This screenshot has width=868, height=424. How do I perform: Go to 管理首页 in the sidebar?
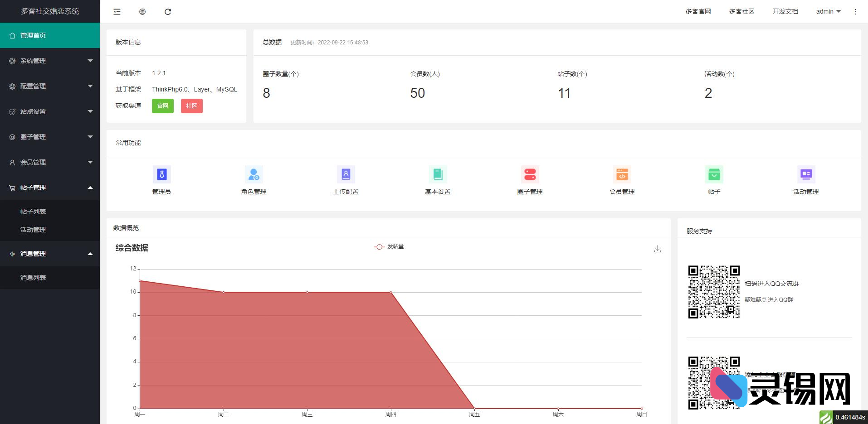click(50, 35)
